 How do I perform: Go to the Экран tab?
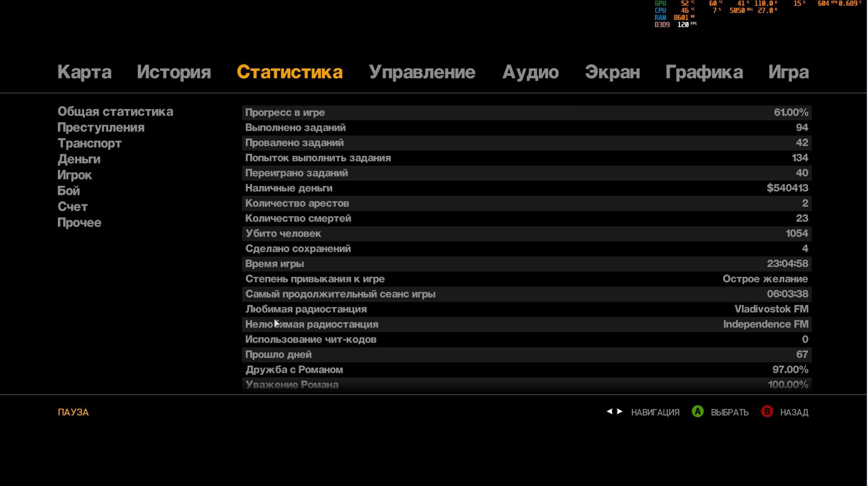(612, 72)
